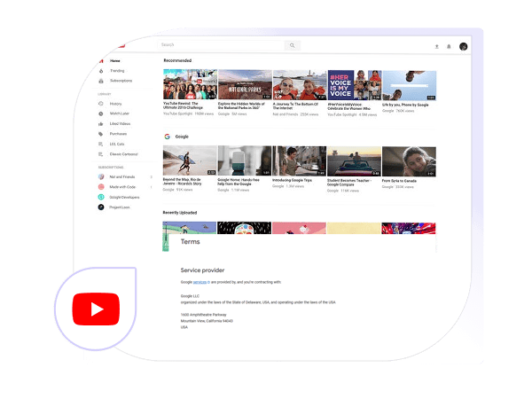Click the LOL Cats playlist icon
The image size is (532, 399).
pos(101,145)
